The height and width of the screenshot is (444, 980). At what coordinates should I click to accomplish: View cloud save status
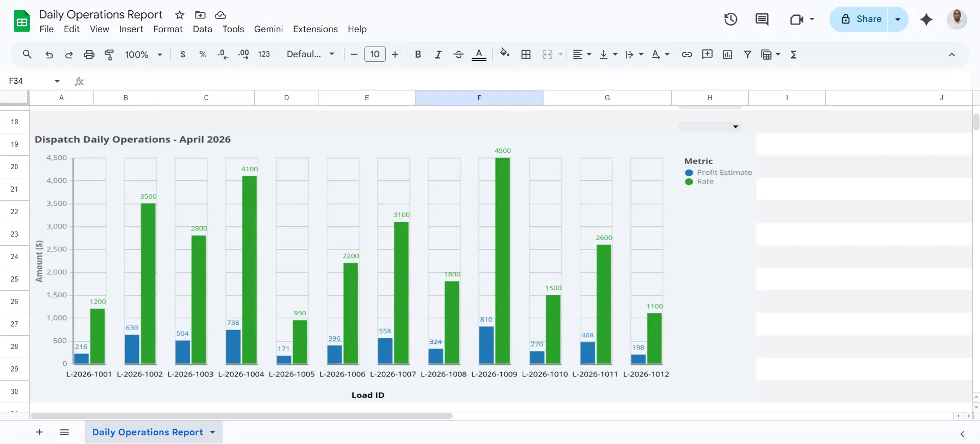[220, 15]
